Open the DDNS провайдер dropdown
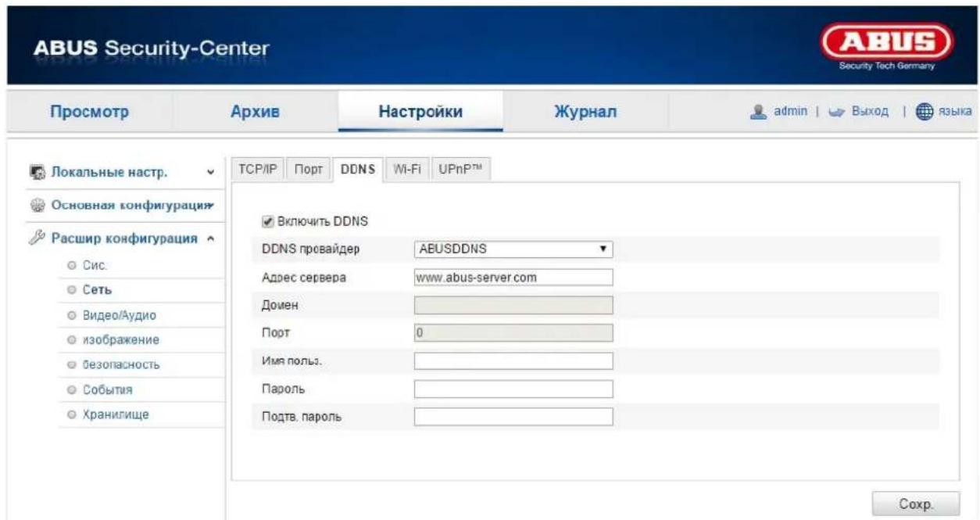Viewport: 980px width, 520px height. click(x=513, y=249)
